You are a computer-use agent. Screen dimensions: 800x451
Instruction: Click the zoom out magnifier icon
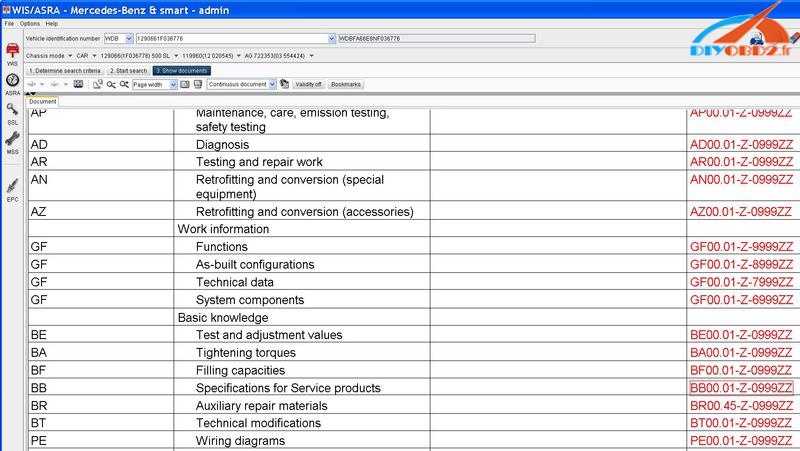pyautogui.click(x=122, y=85)
